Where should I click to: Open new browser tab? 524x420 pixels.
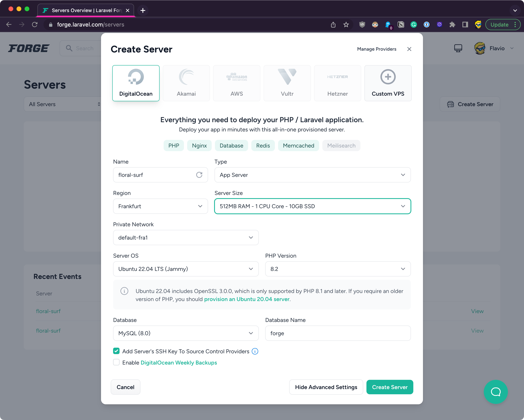coord(143,10)
